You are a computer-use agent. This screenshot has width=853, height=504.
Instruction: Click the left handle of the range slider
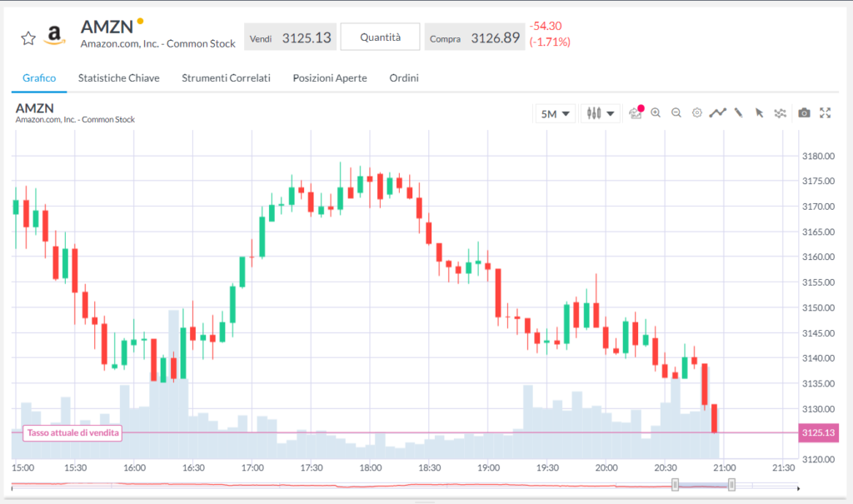(x=675, y=484)
